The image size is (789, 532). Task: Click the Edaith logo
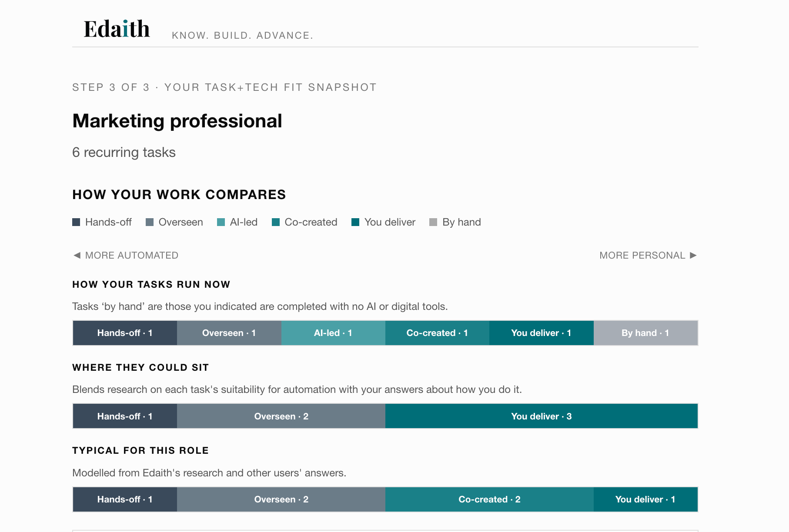(x=117, y=29)
